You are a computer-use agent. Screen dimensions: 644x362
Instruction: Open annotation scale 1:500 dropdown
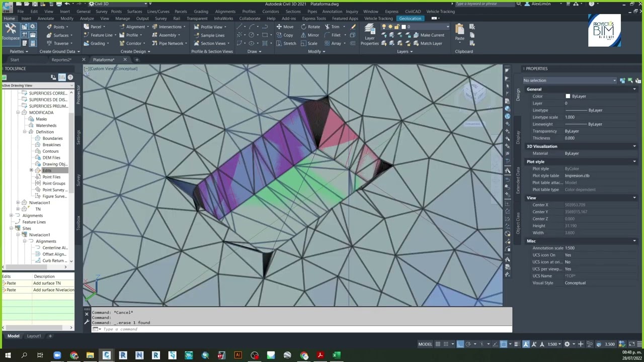554,344
